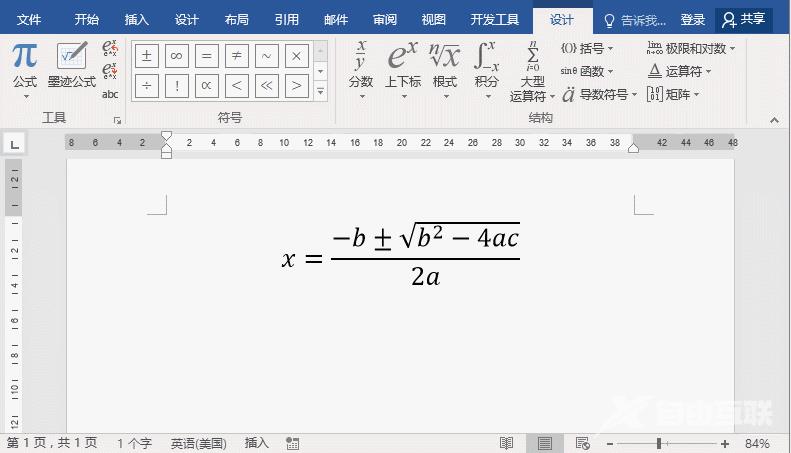Insert the not-equal ≠ symbol
The image size is (791, 453).
point(236,56)
